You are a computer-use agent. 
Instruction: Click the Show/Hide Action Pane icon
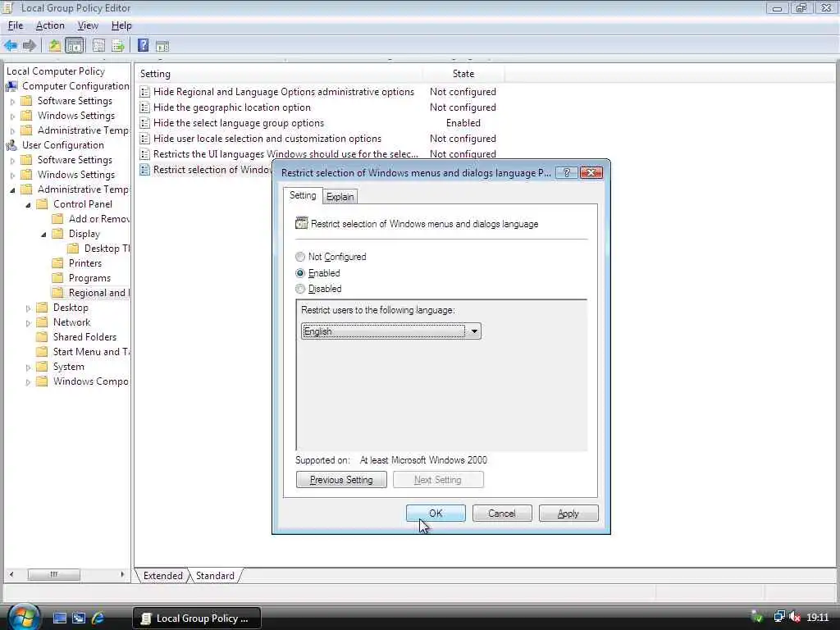point(162,47)
